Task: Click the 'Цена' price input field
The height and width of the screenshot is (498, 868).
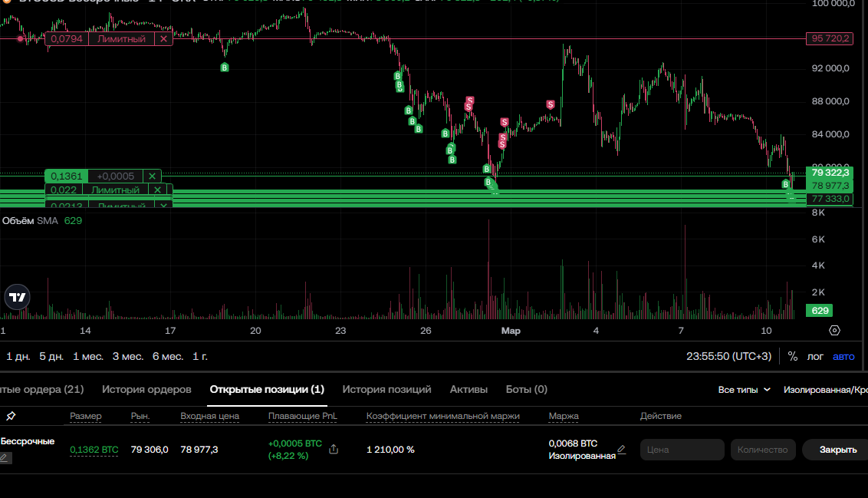Action: [x=682, y=450]
